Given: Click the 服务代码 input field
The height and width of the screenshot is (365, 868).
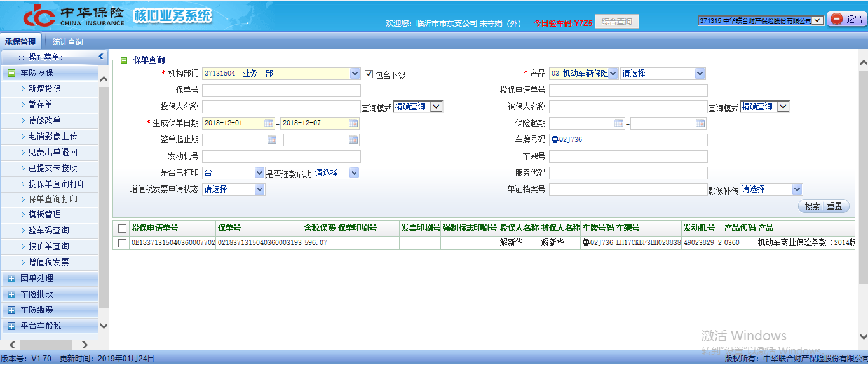Looking at the screenshot, I should coord(628,173).
